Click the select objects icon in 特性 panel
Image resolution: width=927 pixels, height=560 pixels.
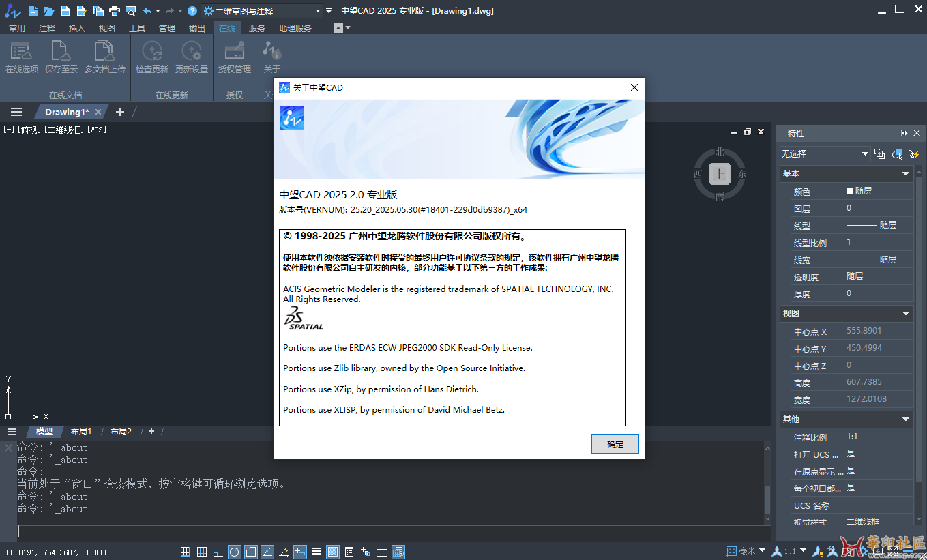tap(898, 154)
